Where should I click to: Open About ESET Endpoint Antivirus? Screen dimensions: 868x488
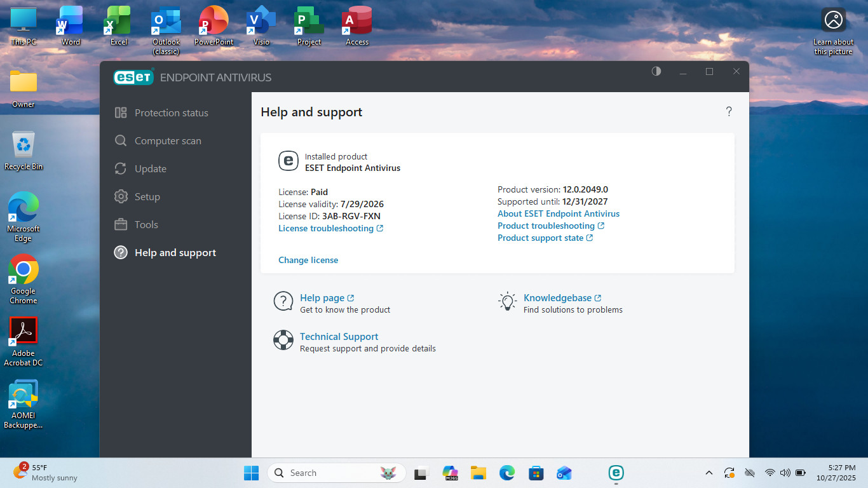point(559,213)
